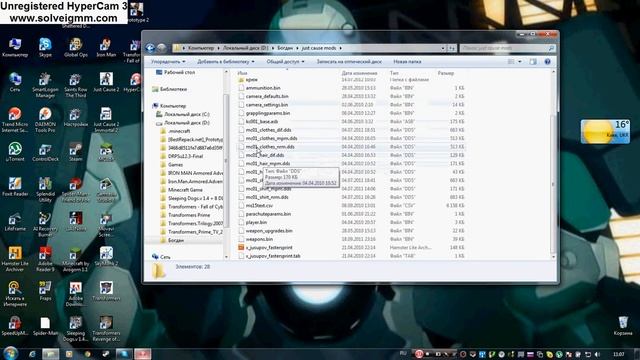This screenshot has height=360, width=640.
Task: Click the Back navigation arrow in Explorer
Action: [x=150, y=48]
